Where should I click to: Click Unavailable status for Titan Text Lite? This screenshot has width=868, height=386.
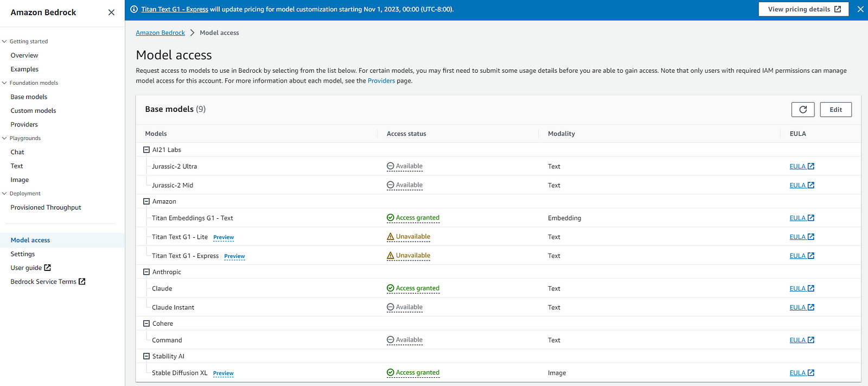(409, 237)
